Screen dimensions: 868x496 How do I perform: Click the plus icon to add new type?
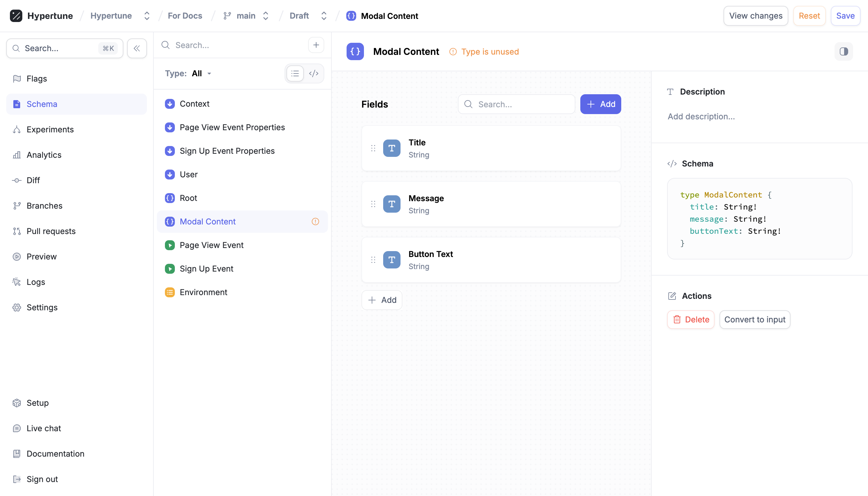click(316, 45)
